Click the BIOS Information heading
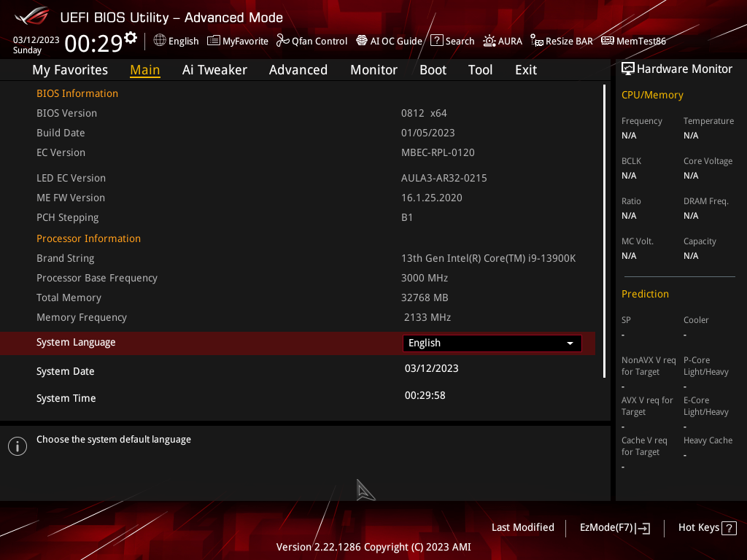 [77, 94]
